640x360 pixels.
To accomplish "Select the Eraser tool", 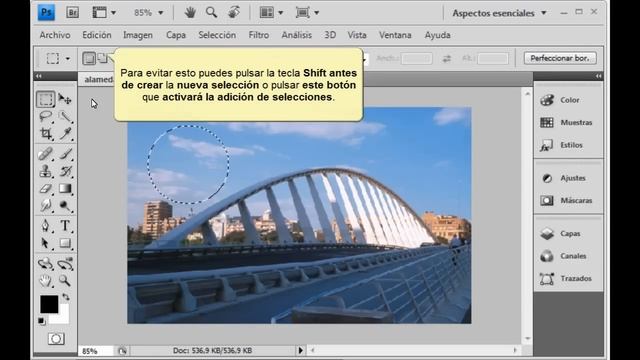I will 45,189.
